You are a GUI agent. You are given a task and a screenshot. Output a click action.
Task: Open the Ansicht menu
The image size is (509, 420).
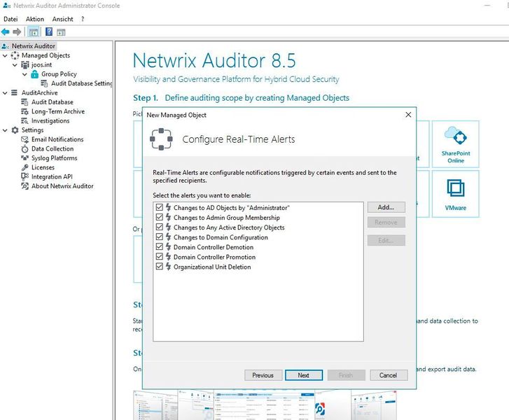(x=62, y=19)
